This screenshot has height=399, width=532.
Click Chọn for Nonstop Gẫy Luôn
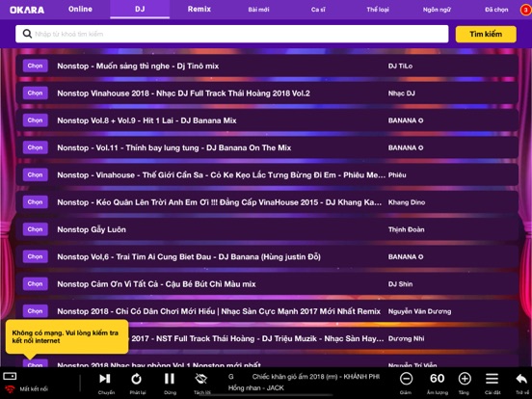click(x=36, y=229)
